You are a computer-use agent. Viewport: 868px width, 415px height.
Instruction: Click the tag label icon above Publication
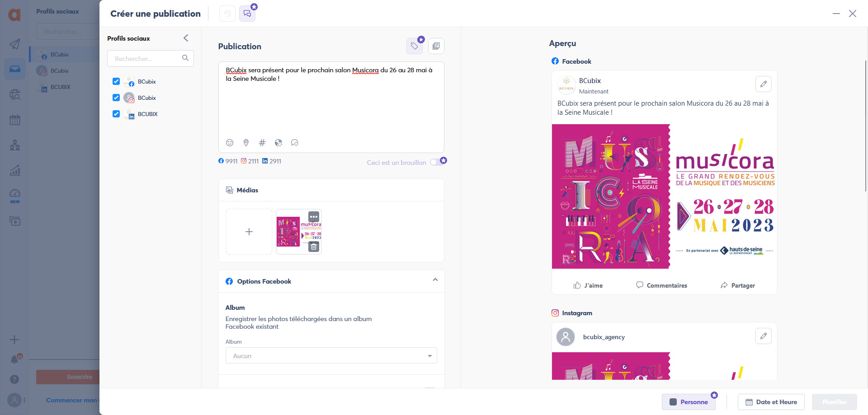(x=415, y=46)
